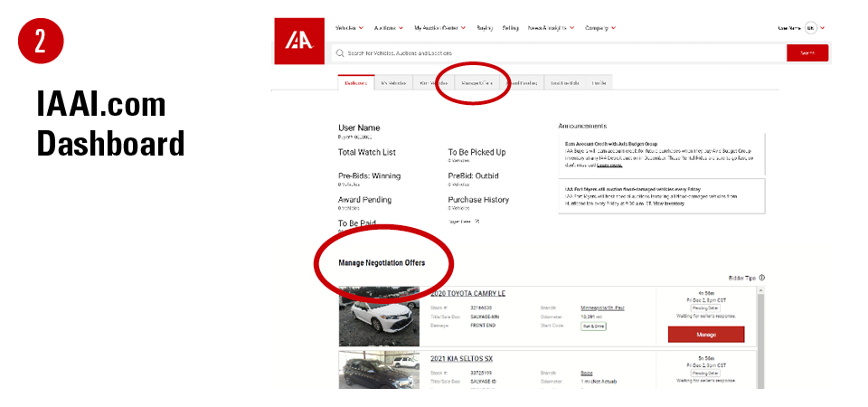This screenshot has height=407, width=868.
Task: Open Award Pending dashboard summary
Action: 364,200
